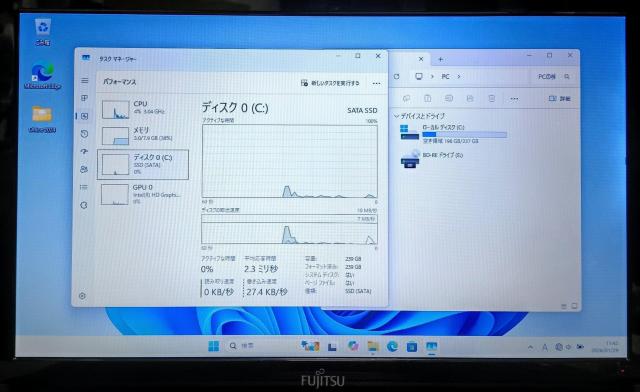
Task: Open Windows Start menu
Action: pos(213,346)
